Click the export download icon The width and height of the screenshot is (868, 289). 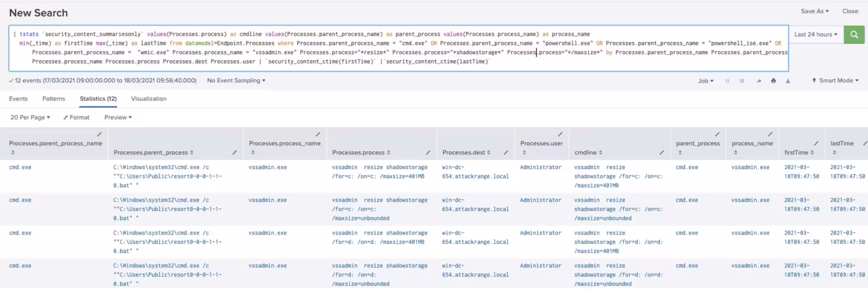[x=788, y=81]
